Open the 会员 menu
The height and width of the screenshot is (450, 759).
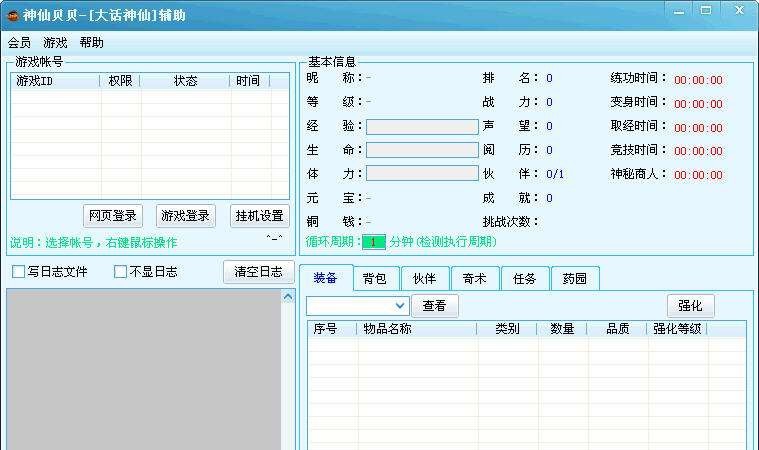click(x=19, y=43)
